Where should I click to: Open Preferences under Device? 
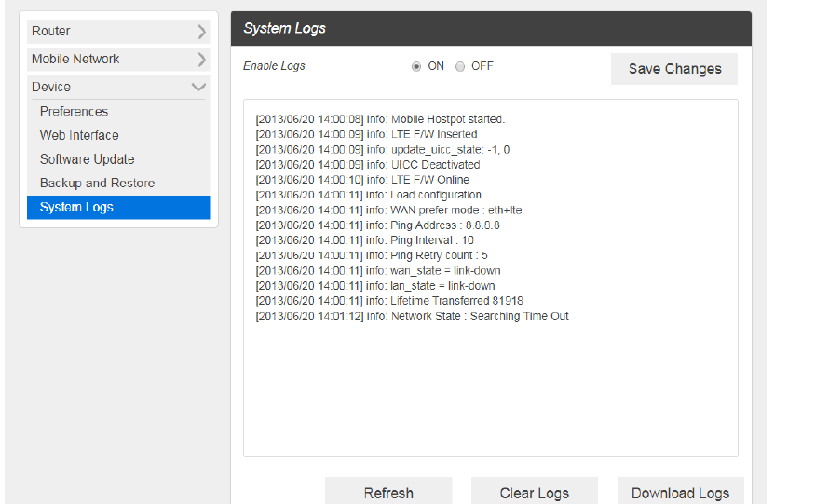click(x=74, y=111)
